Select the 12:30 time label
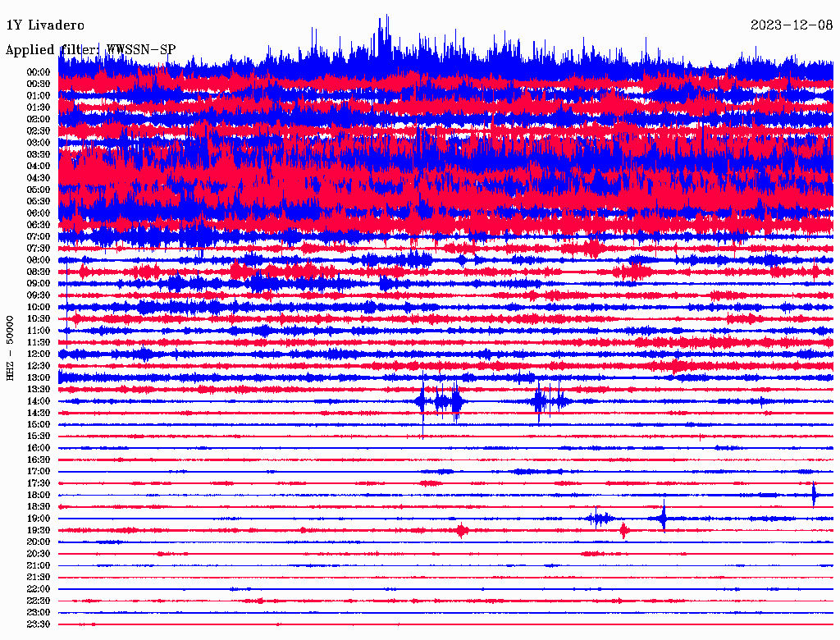This screenshot has width=840, height=640. [x=38, y=366]
